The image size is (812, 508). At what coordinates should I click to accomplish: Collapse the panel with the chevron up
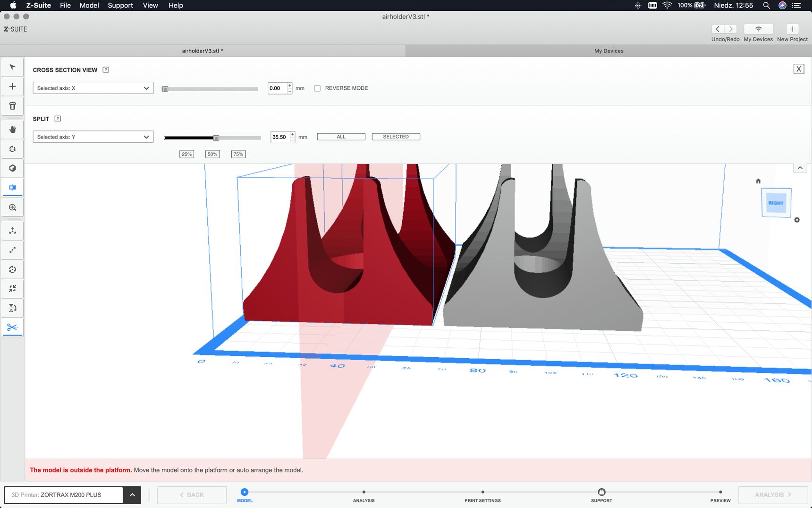800,168
